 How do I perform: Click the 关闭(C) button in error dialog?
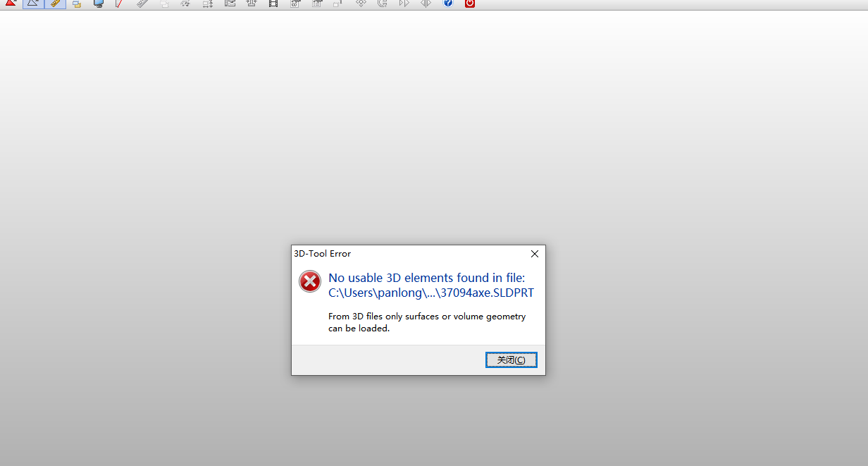[512, 360]
